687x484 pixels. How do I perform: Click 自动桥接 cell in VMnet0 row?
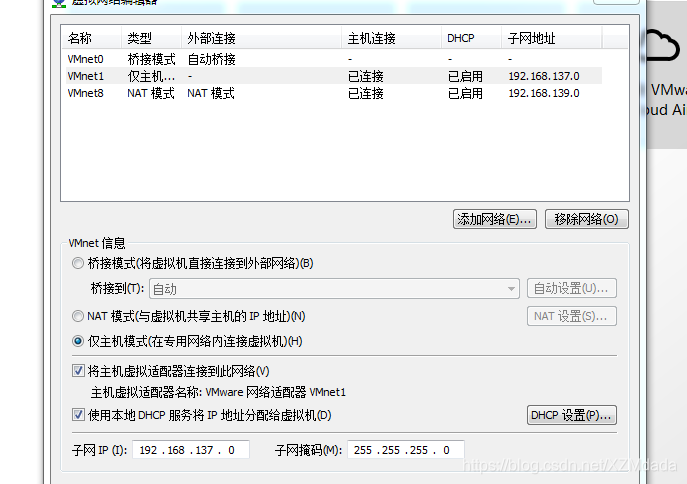[211, 59]
